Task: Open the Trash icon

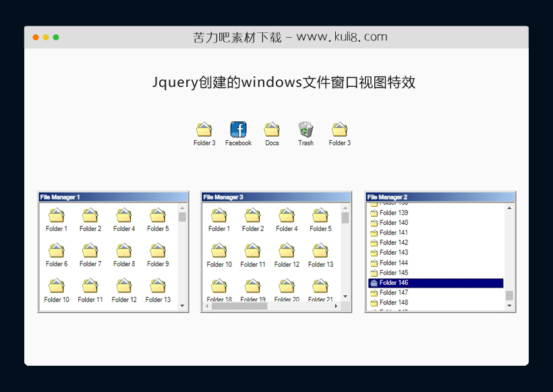Action: pos(305,129)
